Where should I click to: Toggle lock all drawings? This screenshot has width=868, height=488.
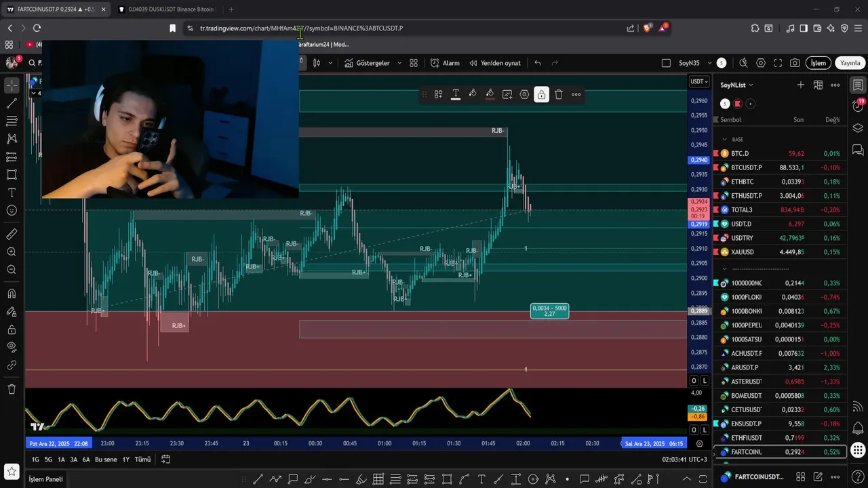coord(12,329)
